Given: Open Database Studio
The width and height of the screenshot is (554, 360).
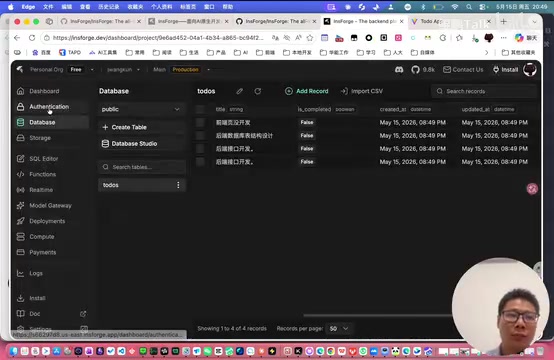Looking at the screenshot, I should [x=141, y=144].
